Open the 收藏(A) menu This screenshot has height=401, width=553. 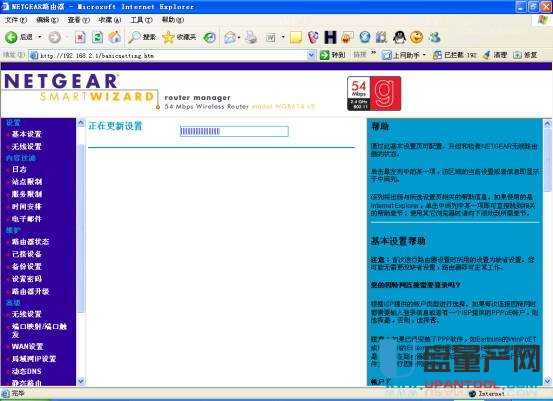(x=110, y=20)
